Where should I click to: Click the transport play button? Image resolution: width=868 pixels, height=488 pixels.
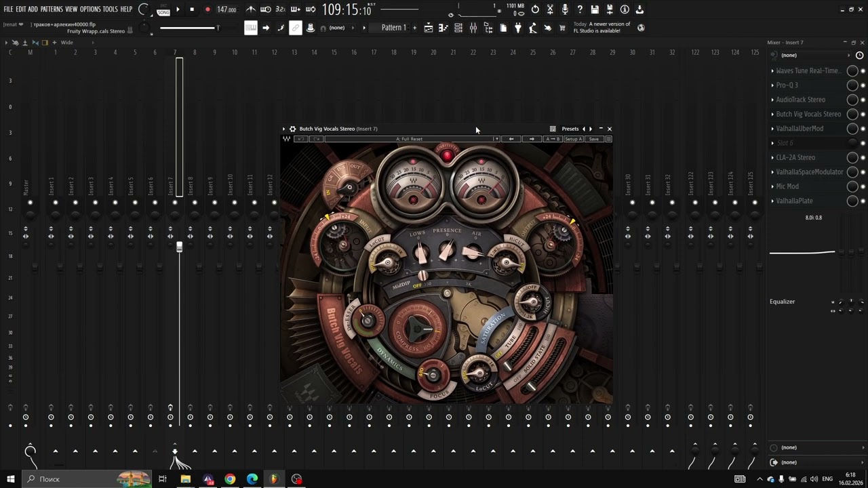(178, 9)
